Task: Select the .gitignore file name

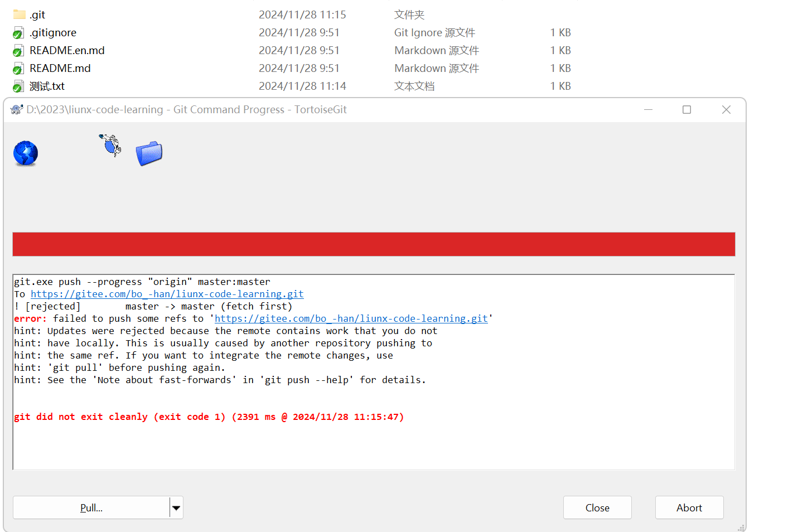Action: [x=53, y=33]
